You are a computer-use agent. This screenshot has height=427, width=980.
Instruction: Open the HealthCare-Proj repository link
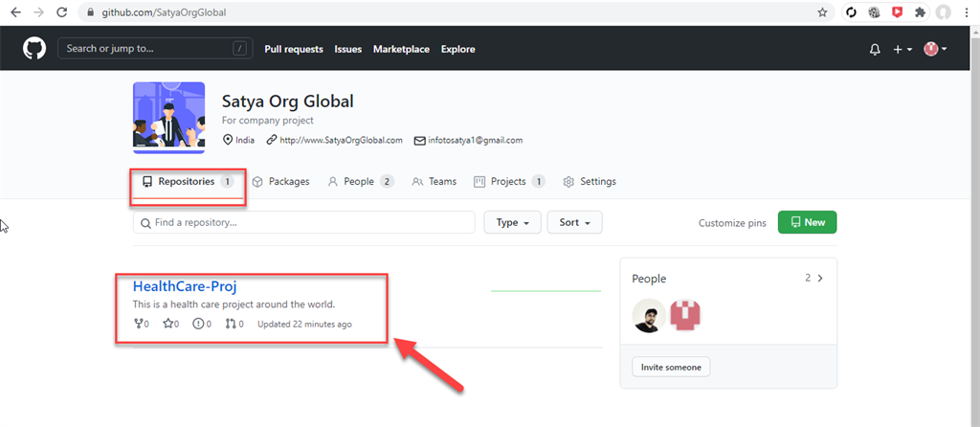point(185,285)
